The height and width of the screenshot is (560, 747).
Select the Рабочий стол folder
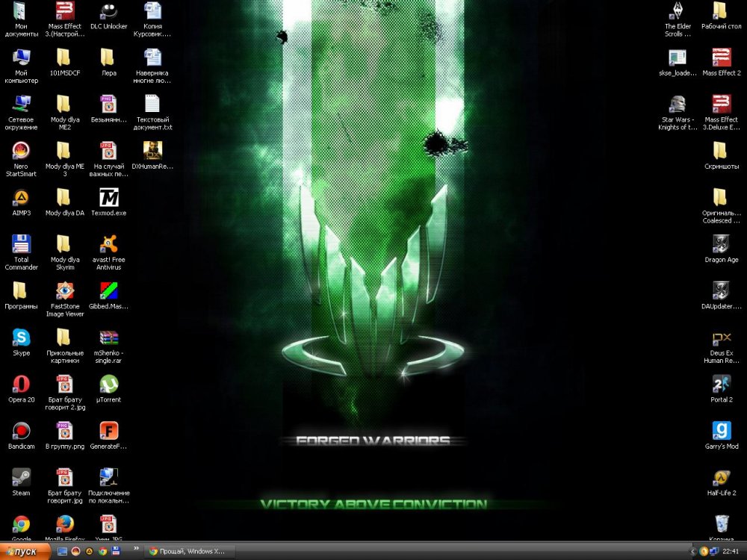click(x=722, y=15)
